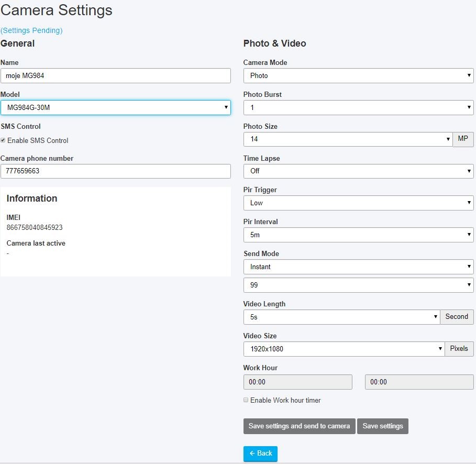Viewport: 476px width, 465px height.
Task: Select the IMEI number 866758040845923
Action: coord(35,227)
